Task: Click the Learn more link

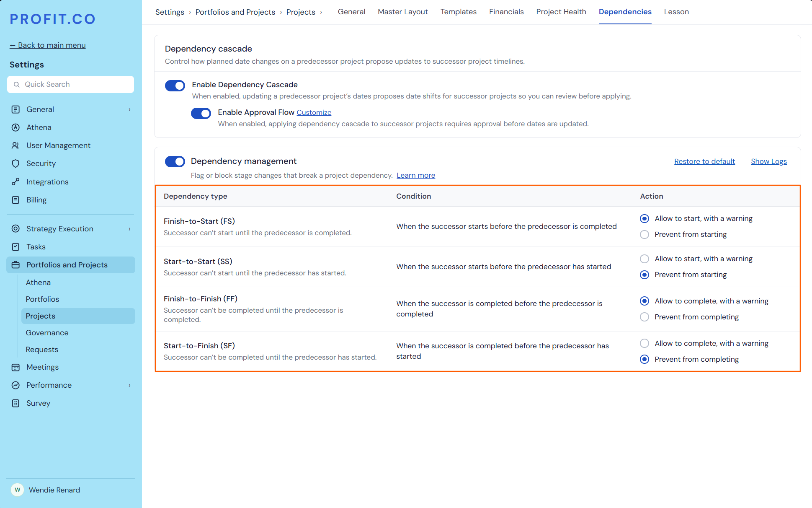Action: (x=416, y=175)
